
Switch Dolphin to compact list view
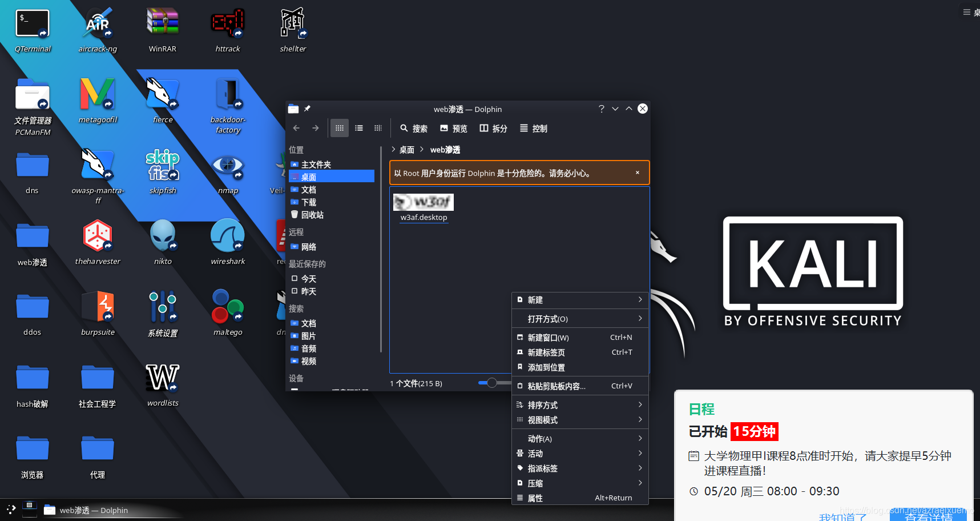tap(359, 129)
